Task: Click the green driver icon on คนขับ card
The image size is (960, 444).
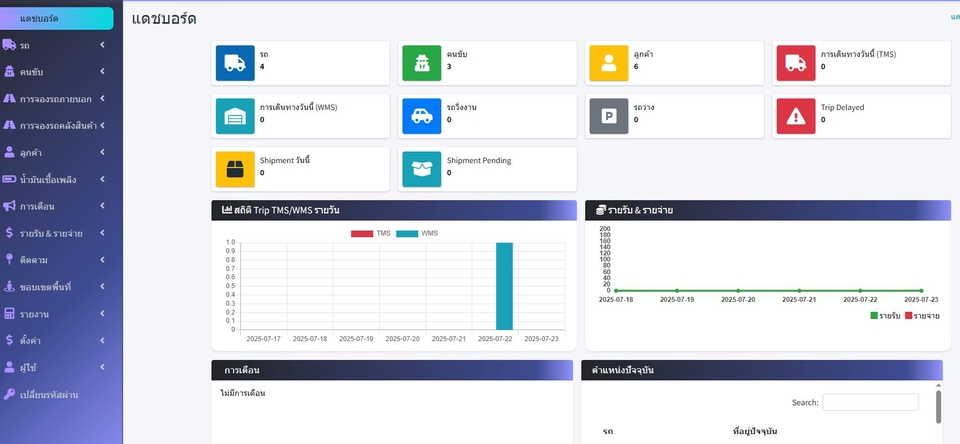Action: (x=422, y=62)
